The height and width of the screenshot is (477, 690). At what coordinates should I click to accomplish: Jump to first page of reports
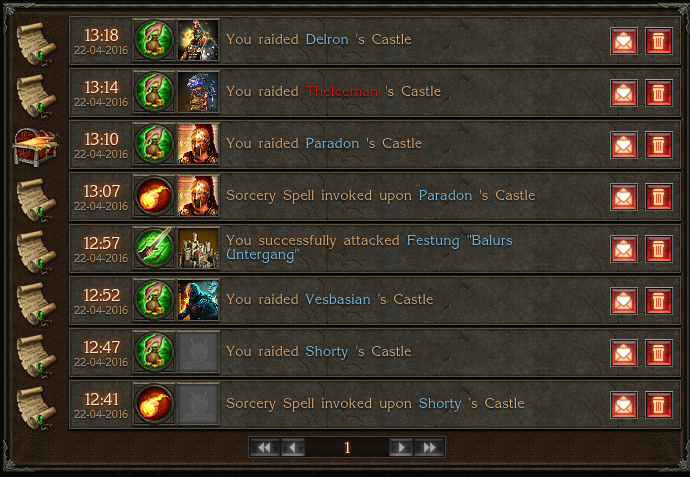pos(264,448)
